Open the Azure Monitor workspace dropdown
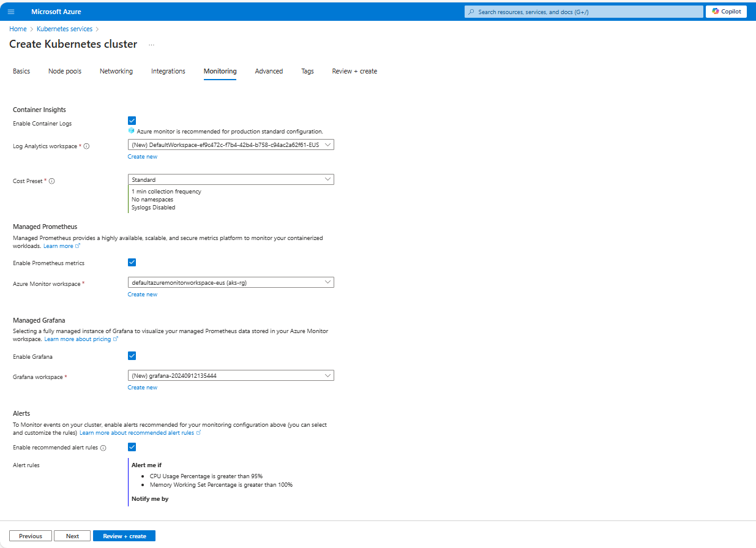The height and width of the screenshot is (548, 756). pyautogui.click(x=231, y=282)
